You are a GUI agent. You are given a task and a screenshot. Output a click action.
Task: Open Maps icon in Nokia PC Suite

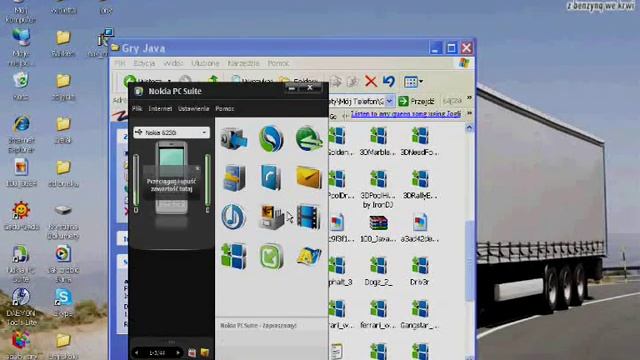(x=309, y=256)
